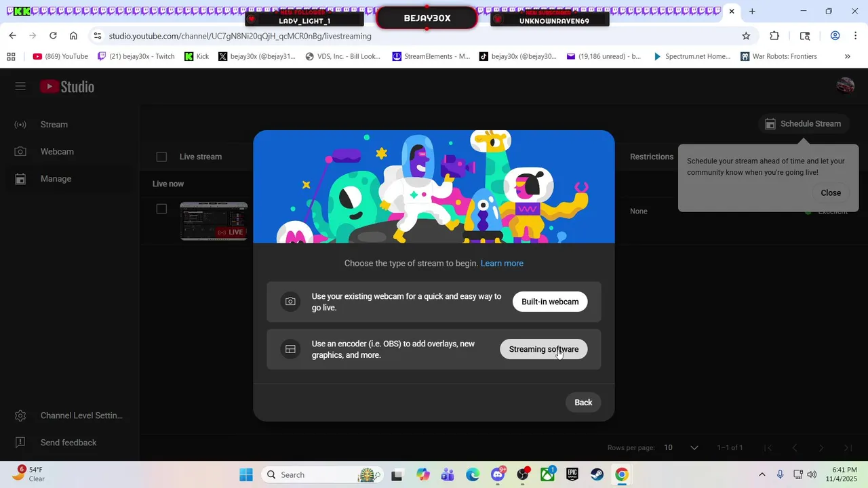Toggle the YouTube Studio hamburger menu
The height and width of the screenshot is (488, 868).
tap(20, 86)
